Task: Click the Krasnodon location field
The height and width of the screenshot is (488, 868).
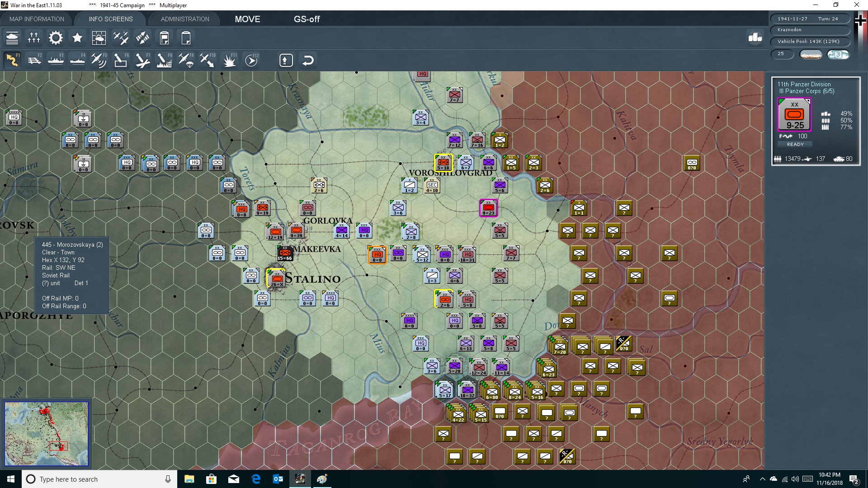Action: pyautogui.click(x=810, y=30)
